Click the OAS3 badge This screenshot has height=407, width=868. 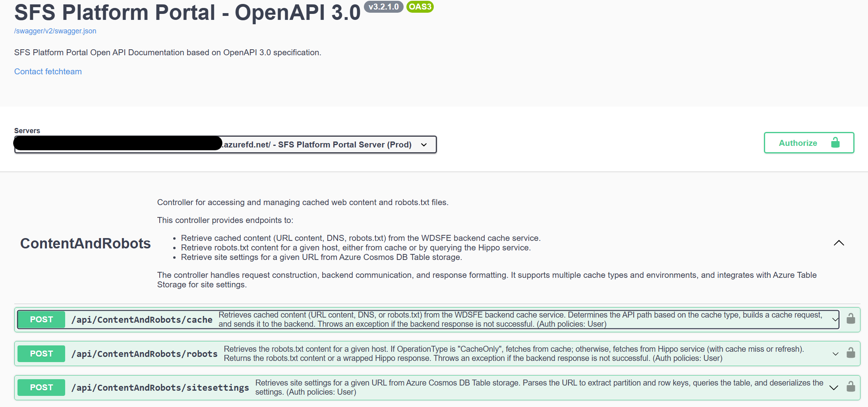pos(420,7)
